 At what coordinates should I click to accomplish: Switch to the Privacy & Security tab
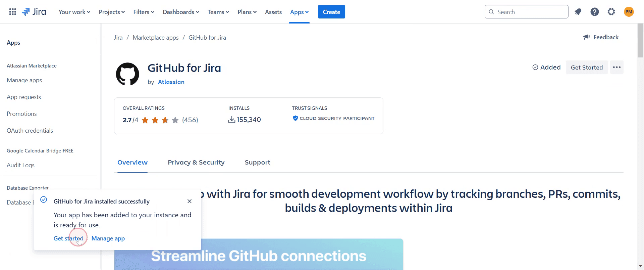pos(196,162)
